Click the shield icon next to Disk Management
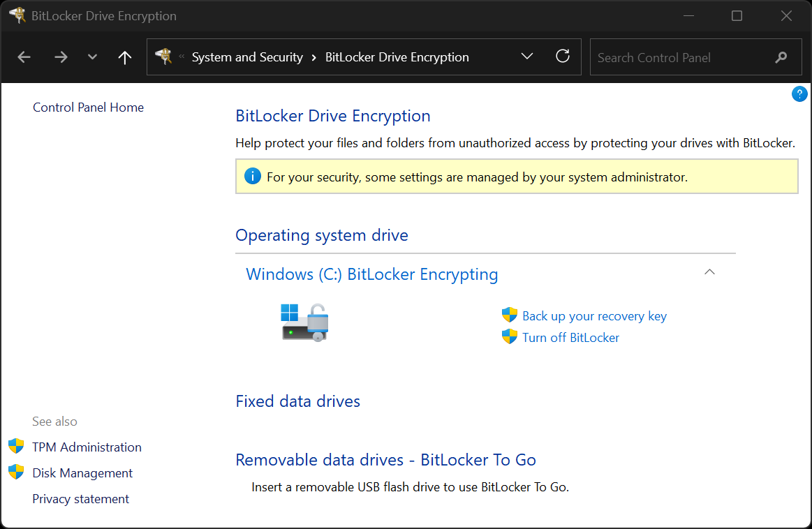This screenshot has width=812, height=529. [16, 472]
